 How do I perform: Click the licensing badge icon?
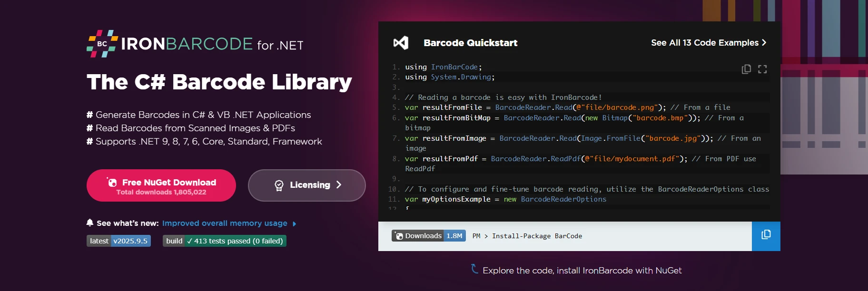pos(279,185)
